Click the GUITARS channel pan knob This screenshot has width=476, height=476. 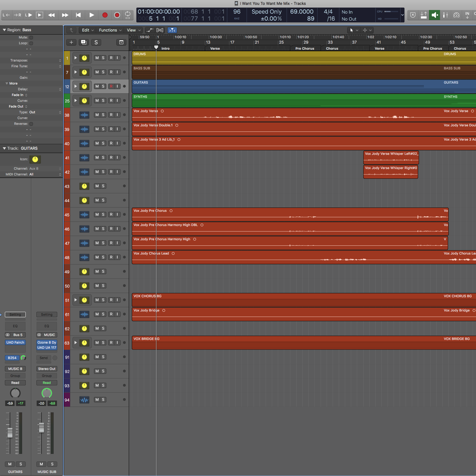[15, 393]
